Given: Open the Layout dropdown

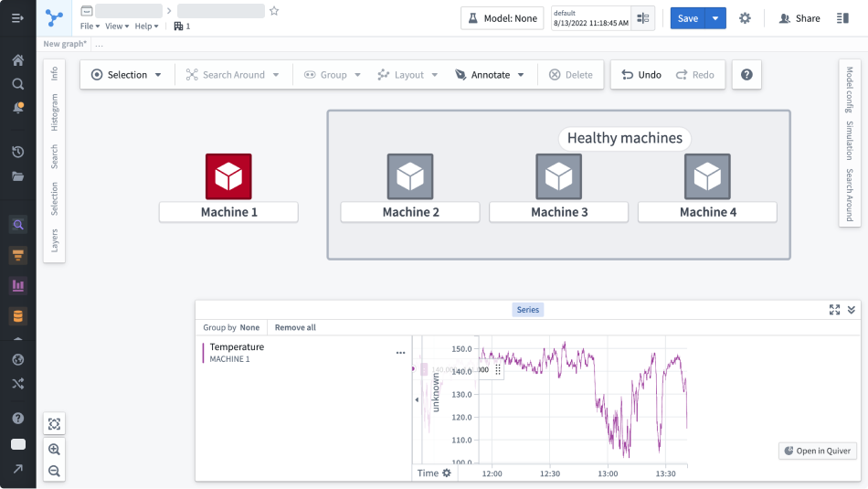Looking at the screenshot, I should point(408,75).
